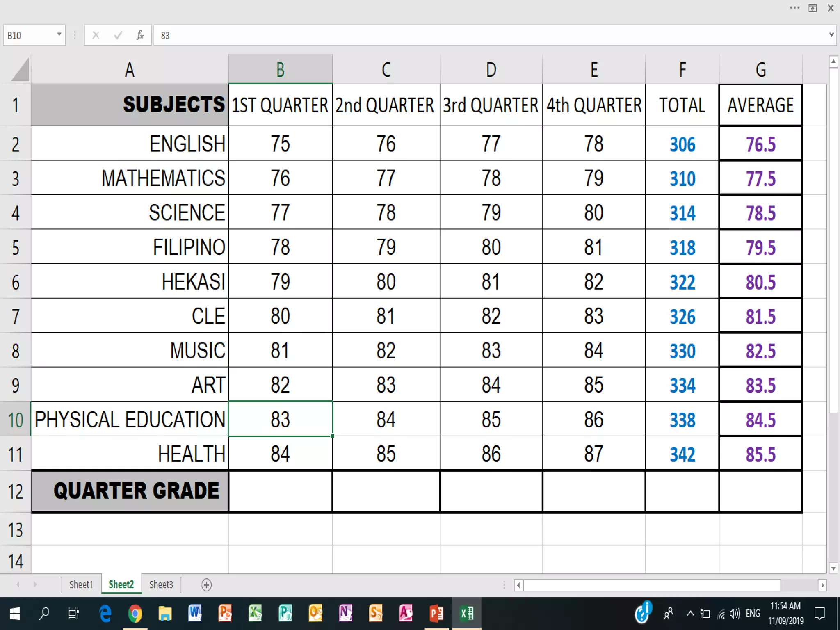Select row 12 header
This screenshot has height=630, width=840.
point(16,491)
